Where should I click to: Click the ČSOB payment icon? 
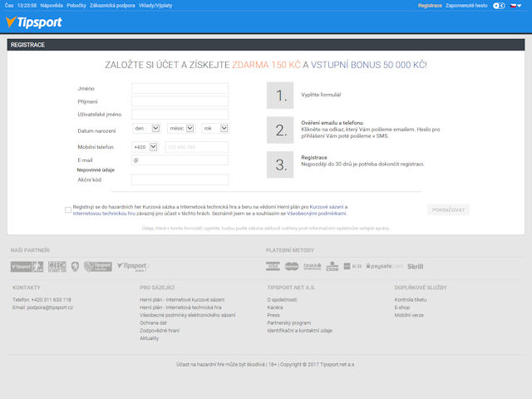332,266
